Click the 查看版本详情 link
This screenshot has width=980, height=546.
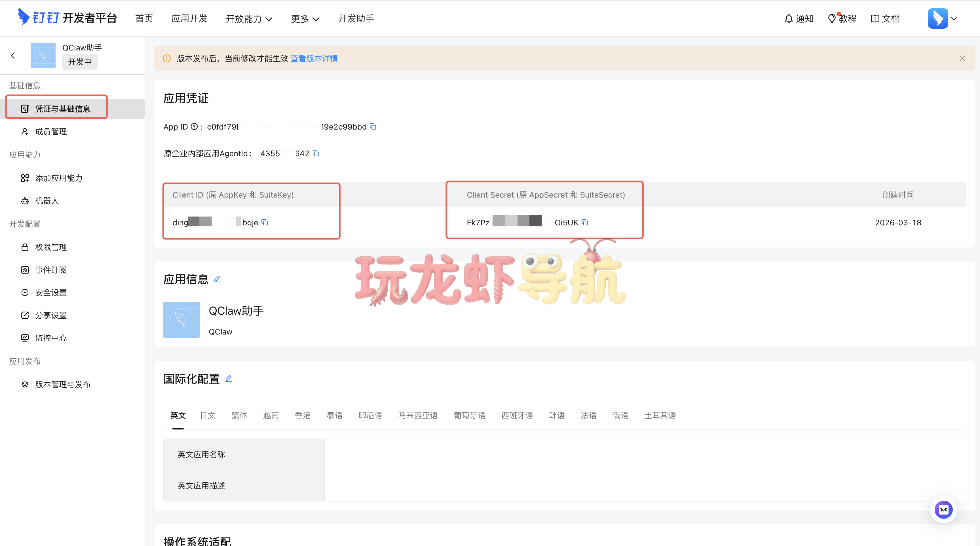314,59
